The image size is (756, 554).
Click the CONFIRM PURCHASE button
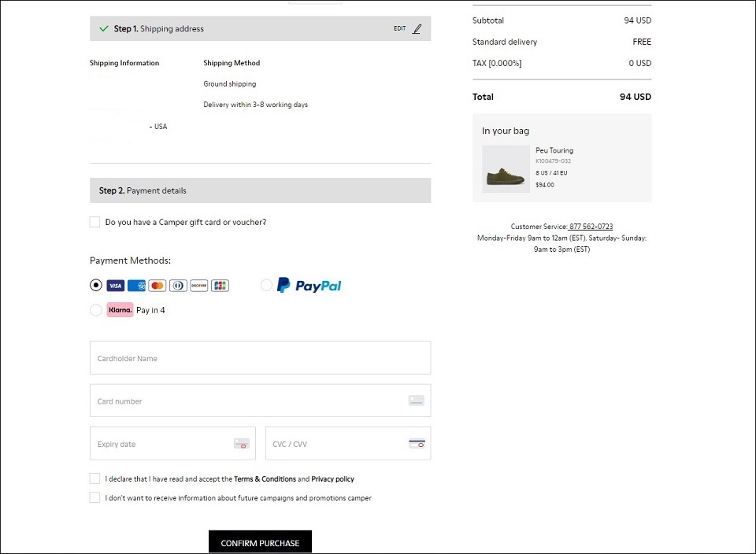[x=261, y=542]
